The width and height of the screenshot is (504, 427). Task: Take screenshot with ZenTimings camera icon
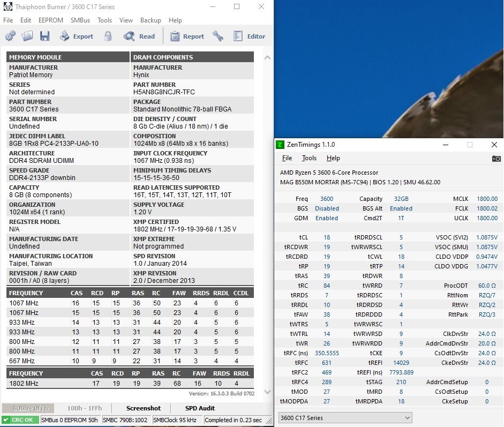pyautogui.click(x=496, y=159)
